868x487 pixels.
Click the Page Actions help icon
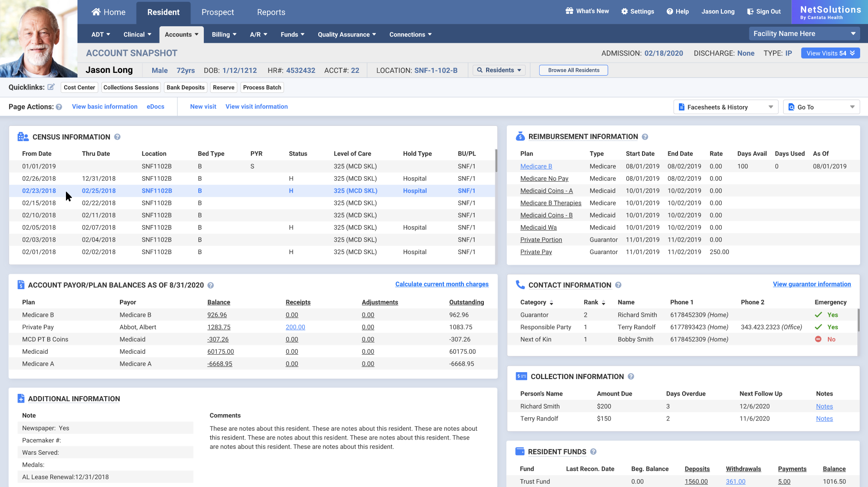(x=59, y=107)
